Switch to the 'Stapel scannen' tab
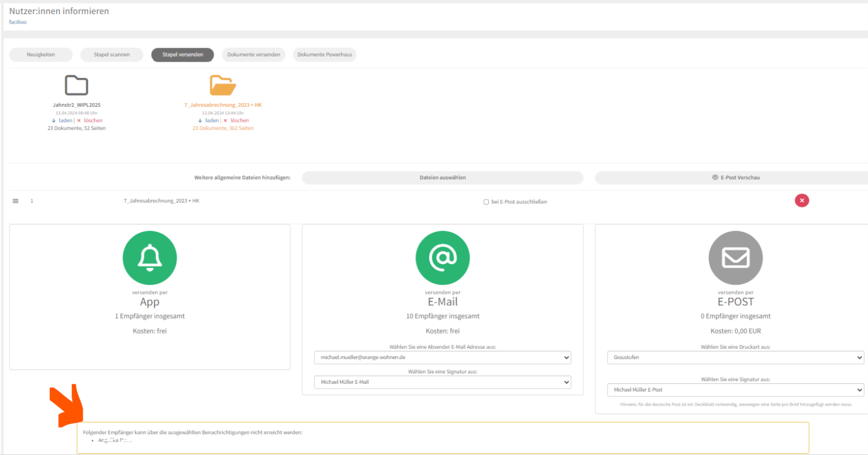868x455 pixels. [112, 54]
